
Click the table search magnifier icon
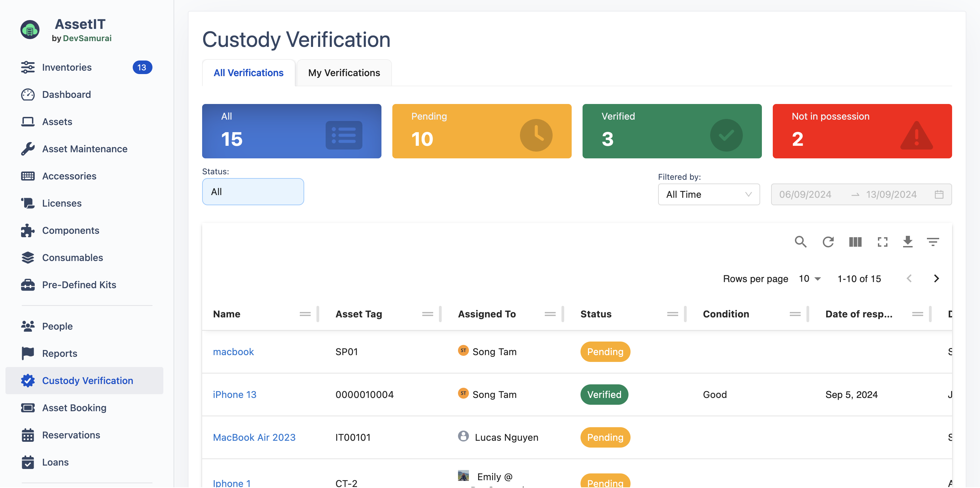[x=800, y=242]
